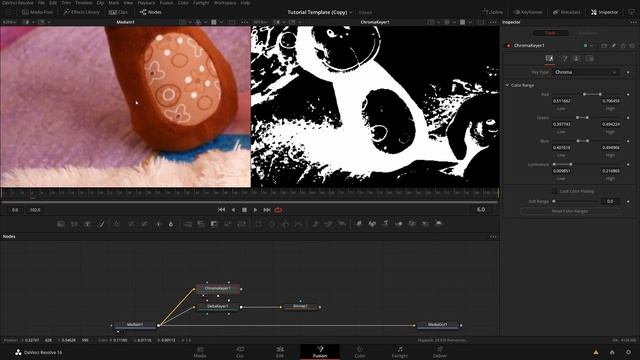Image resolution: width=640 pixels, height=360 pixels.
Task: Add a Color Corrector node from the toolbar
Action: click(x=117, y=224)
